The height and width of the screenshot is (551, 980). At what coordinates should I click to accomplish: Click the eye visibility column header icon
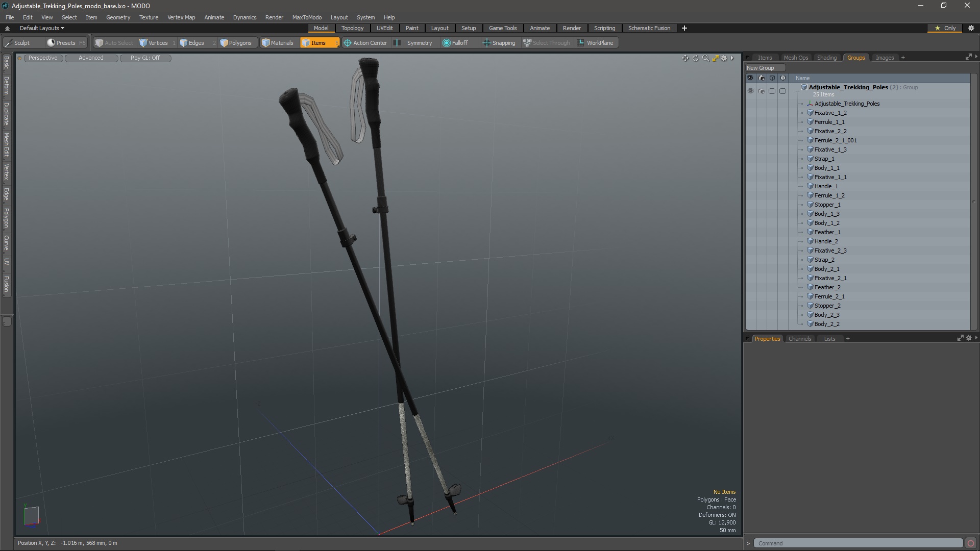pos(750,78)
